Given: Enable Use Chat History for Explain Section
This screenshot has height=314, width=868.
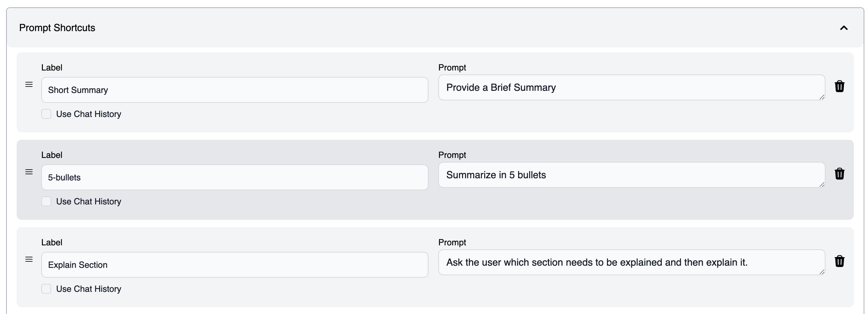Looking at the screenshot, I should tap(46, 289).
